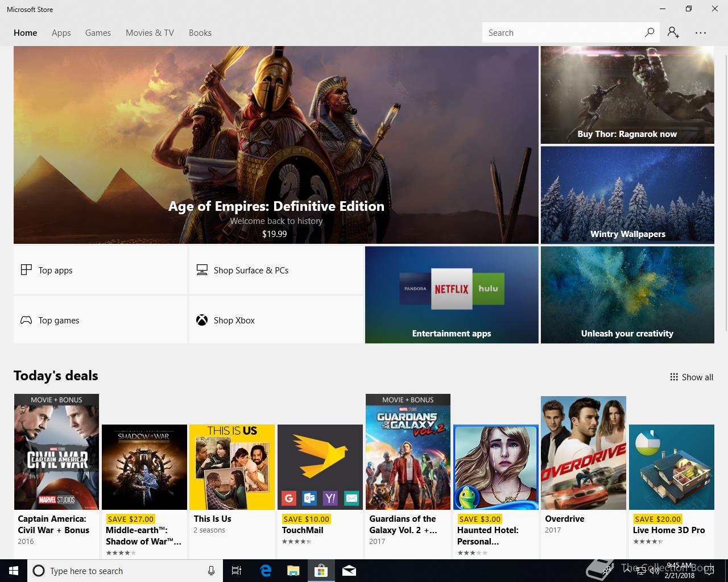The height and width of the screenshot is (582, 728).
Task: Open the Games tab
Action: pyautogui.click(x=98, y=33)
